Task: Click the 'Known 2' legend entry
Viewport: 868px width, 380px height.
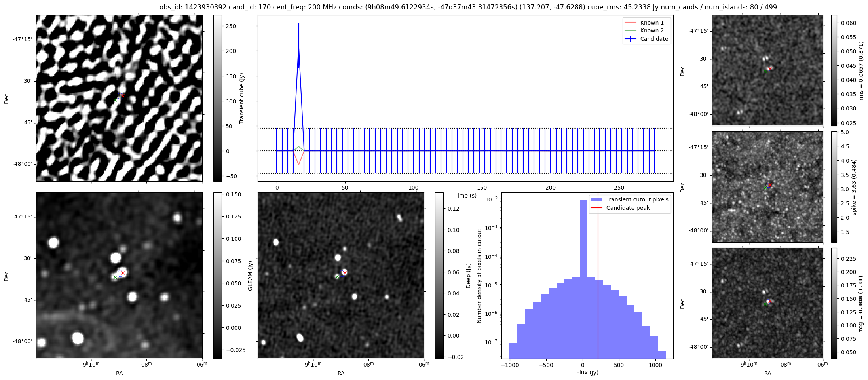Action: 651,30
